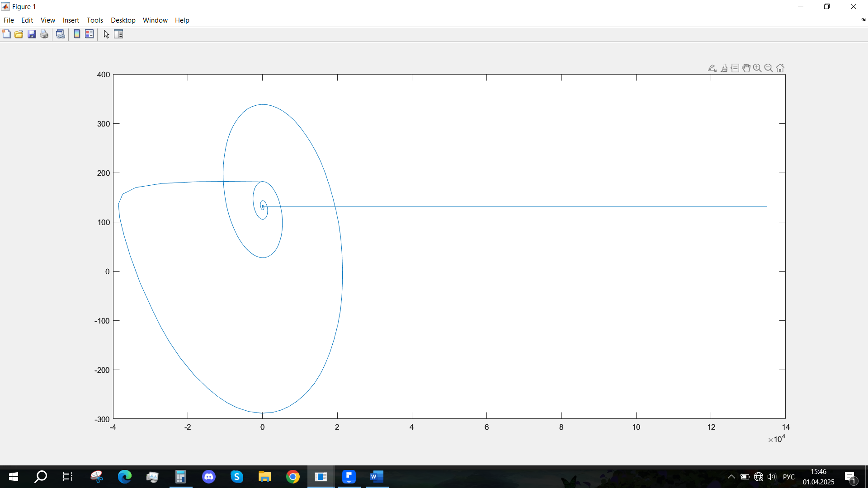The height and width of the screenshot is (488, 868).
Task: Click the y-axis tick label -300
Action: 102,419
